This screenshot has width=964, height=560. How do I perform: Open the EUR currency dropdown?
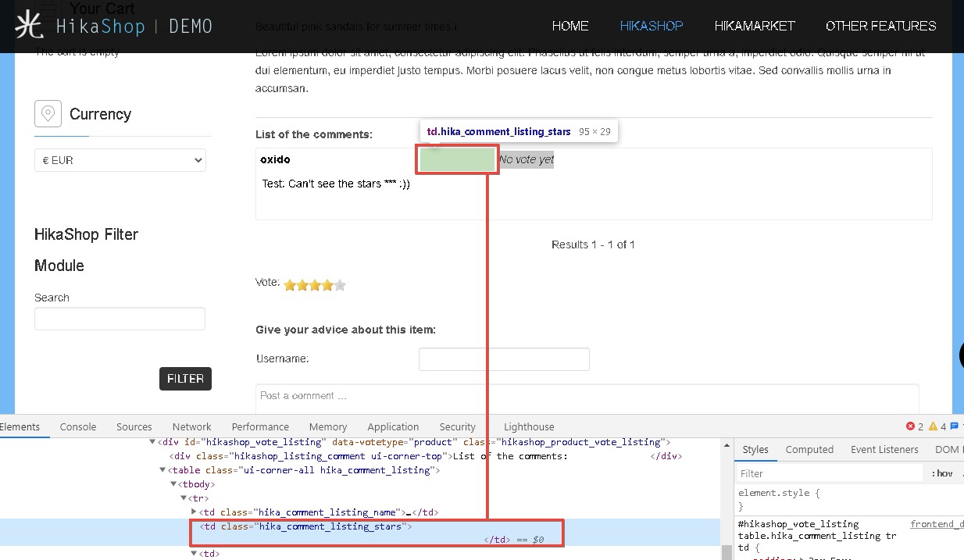tap(120, 160)
